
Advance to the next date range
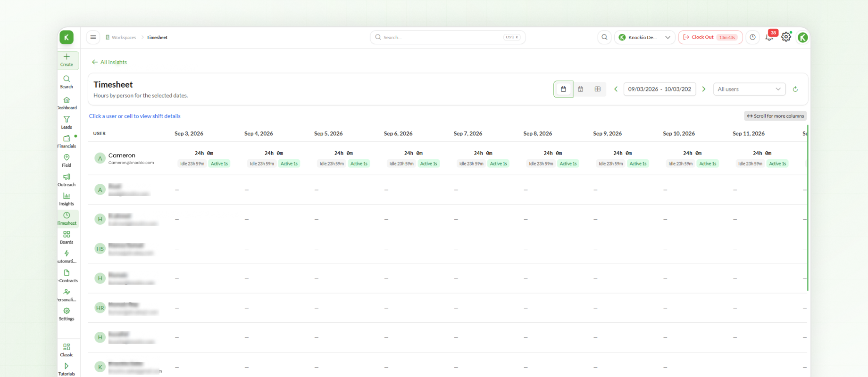[x=704, y=89]
